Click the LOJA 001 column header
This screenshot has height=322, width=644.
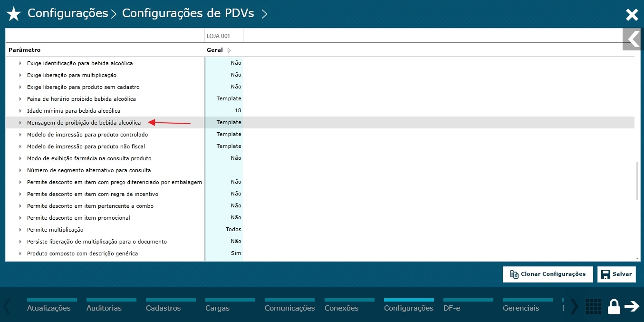219,36
